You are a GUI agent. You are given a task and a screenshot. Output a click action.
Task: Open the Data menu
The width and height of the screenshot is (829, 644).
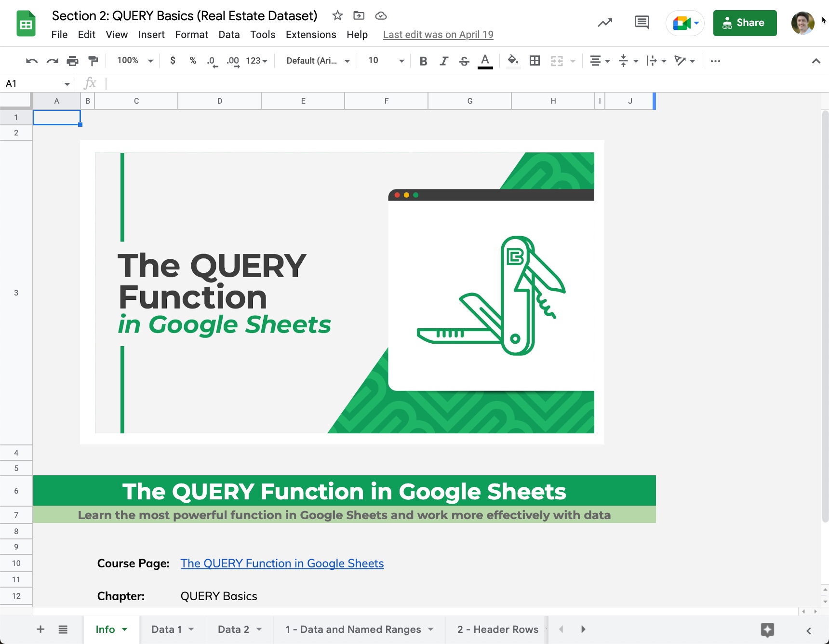pos(229,35)
